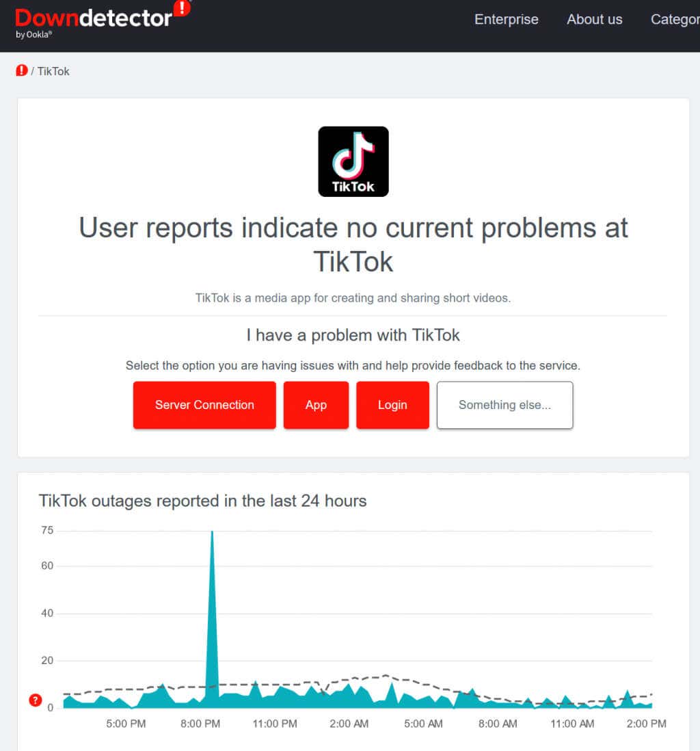Click the 5:00 PM label on chart axis
Viewport: 700px width, 751px height.
[x=126, y=724]
